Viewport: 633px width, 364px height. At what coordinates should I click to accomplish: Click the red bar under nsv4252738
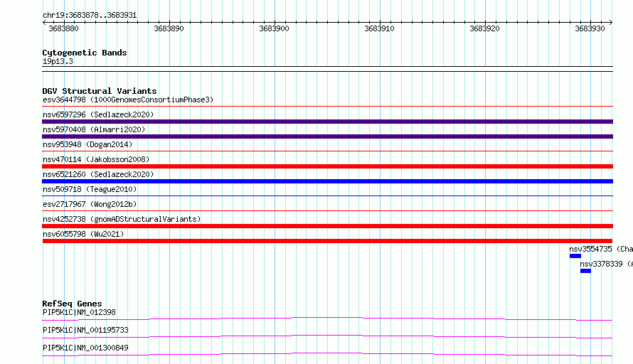327,226
